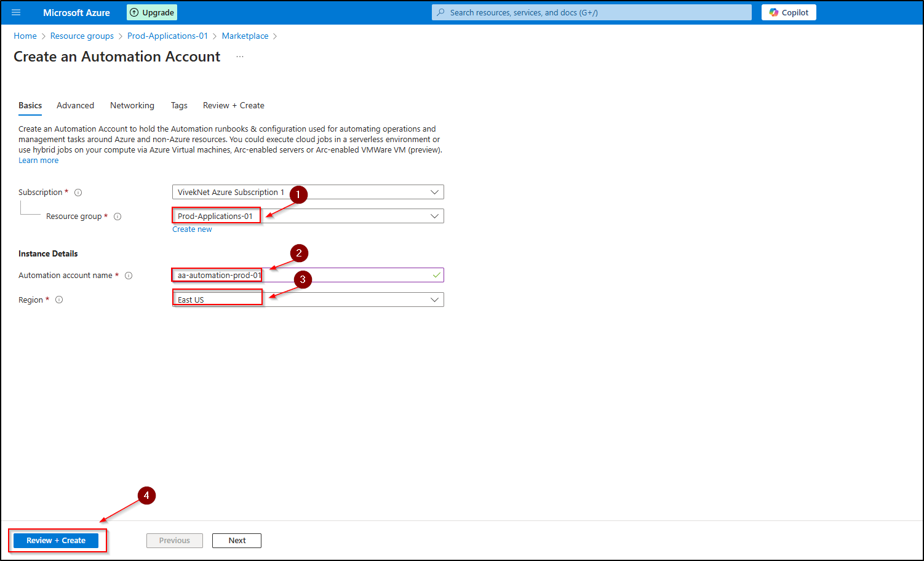The height and width of the screenshot is (561, 924).
Task: Switch to the Advanced tab
Action: (75, 106)
